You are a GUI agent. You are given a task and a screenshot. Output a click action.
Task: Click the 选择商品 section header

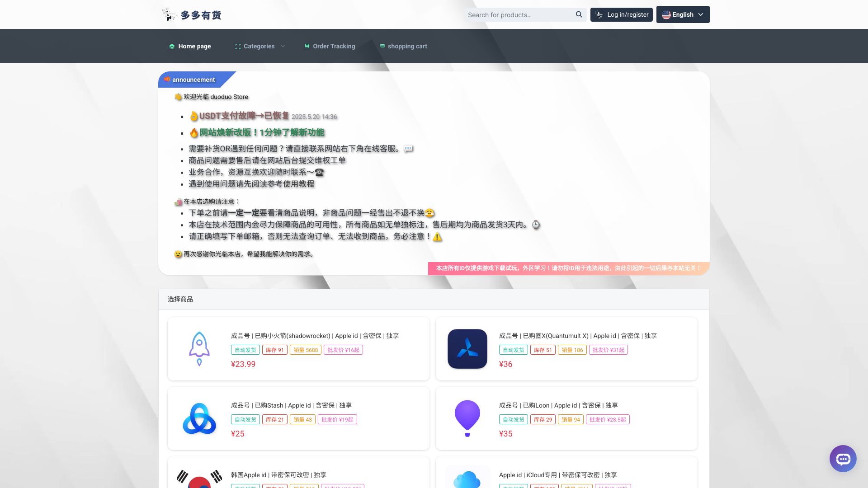(x=180, y=299)
